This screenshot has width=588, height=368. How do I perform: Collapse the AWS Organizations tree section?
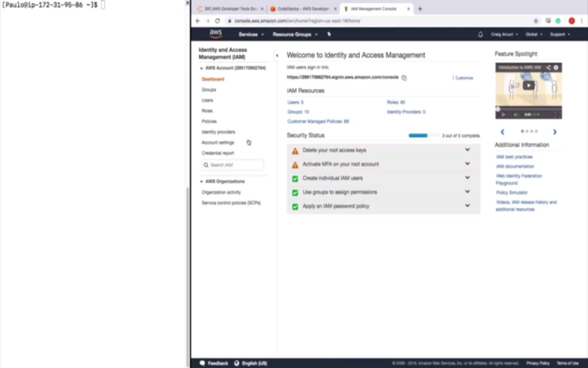pyautogui.click(x=201, y=182)
